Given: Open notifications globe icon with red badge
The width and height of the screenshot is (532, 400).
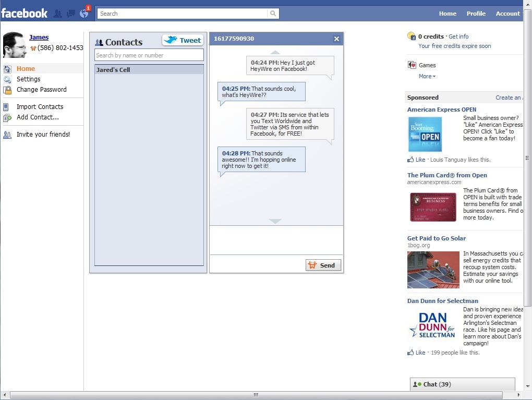Looking at the screenshot, I should pos(84,13).
